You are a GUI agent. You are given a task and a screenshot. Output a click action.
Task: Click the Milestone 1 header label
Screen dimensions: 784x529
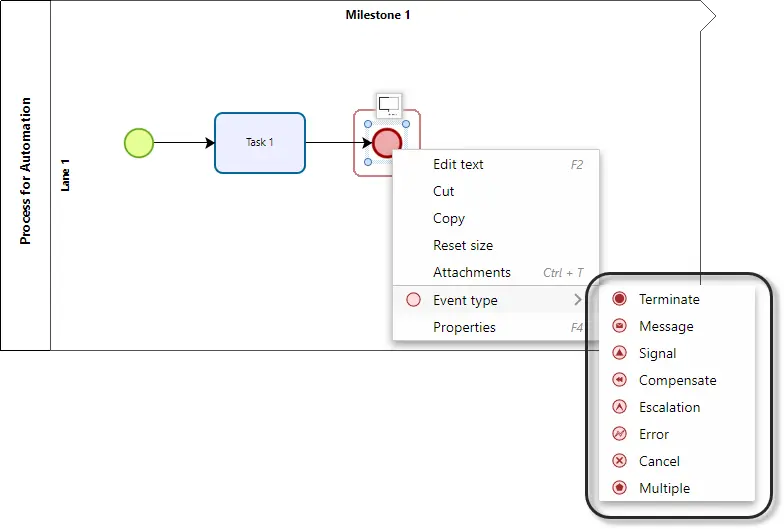pyautogui.click(x=378, y=15)
